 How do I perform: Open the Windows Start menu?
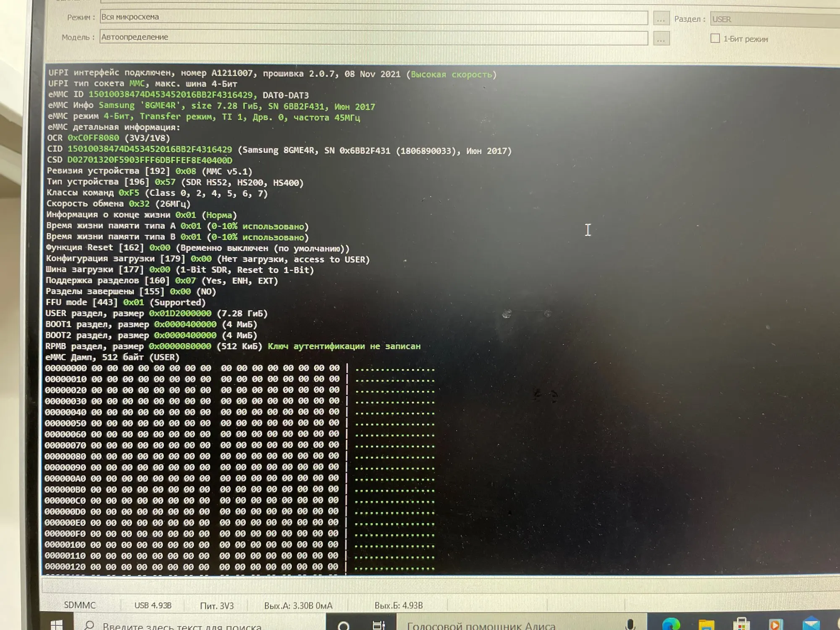[57, 625]
